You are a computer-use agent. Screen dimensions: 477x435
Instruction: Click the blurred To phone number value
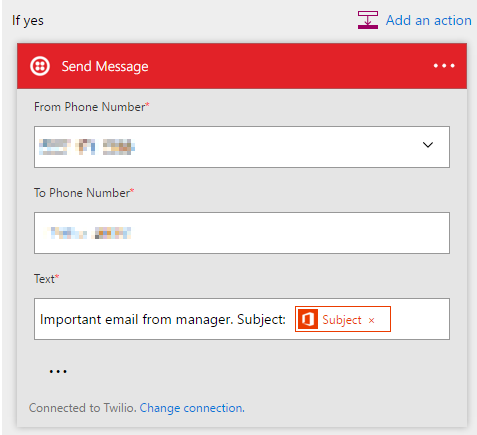[x=88, y=233]
